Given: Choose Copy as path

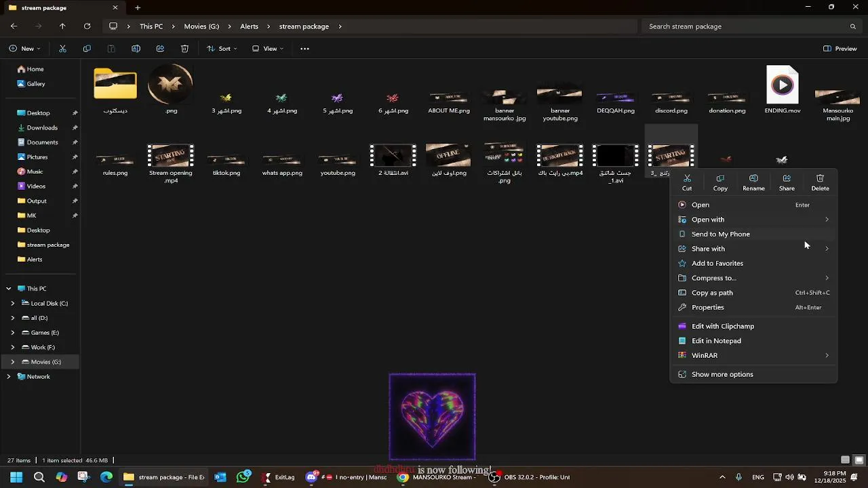Looking at the screenshot, I should pos(753,293).
